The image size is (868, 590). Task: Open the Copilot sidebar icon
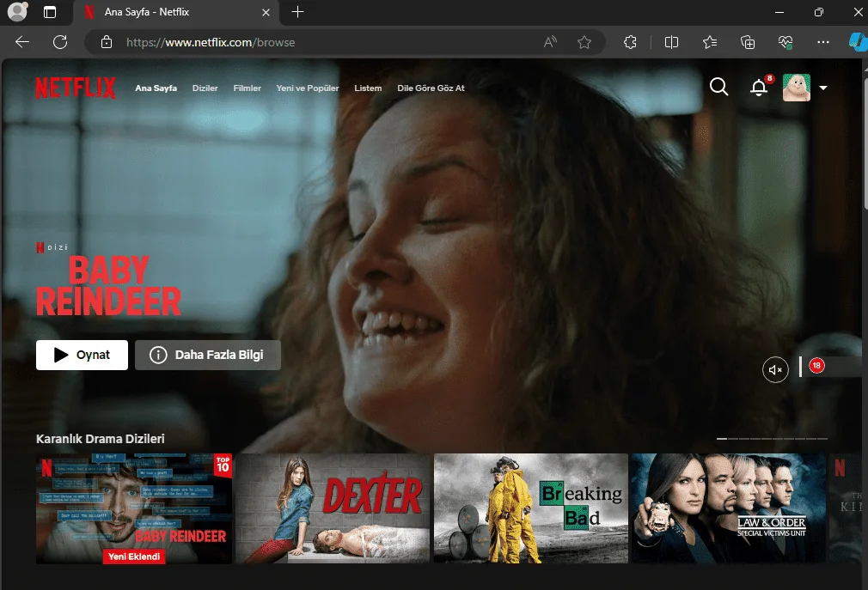click(x=858, y=42)
